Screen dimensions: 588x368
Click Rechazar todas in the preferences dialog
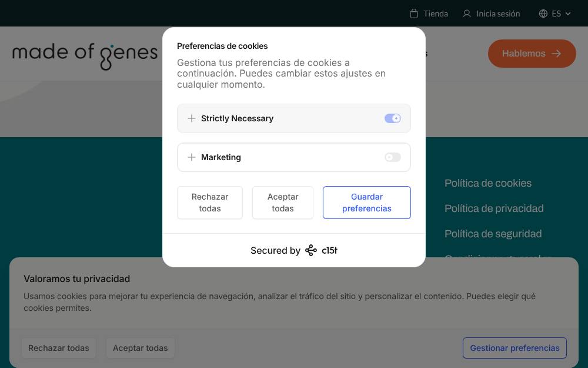click(210, 203)
